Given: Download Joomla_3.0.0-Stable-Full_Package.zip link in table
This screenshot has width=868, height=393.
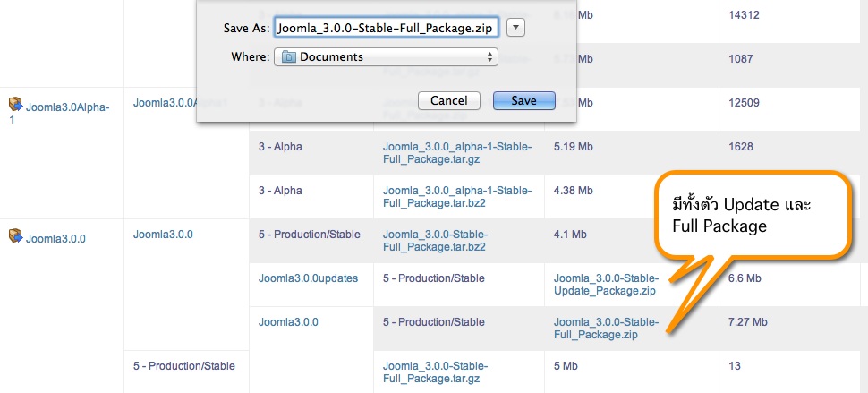Looking at the screenshot, I should [x=606, y=329].
